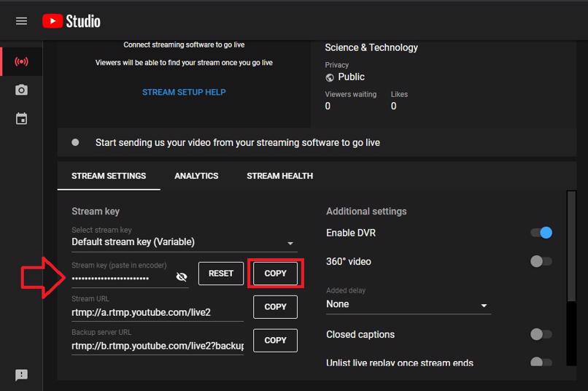Click the settings panel vertical scrollbar
The height and width of the screenshot is (391, 588).
(571, 246)
